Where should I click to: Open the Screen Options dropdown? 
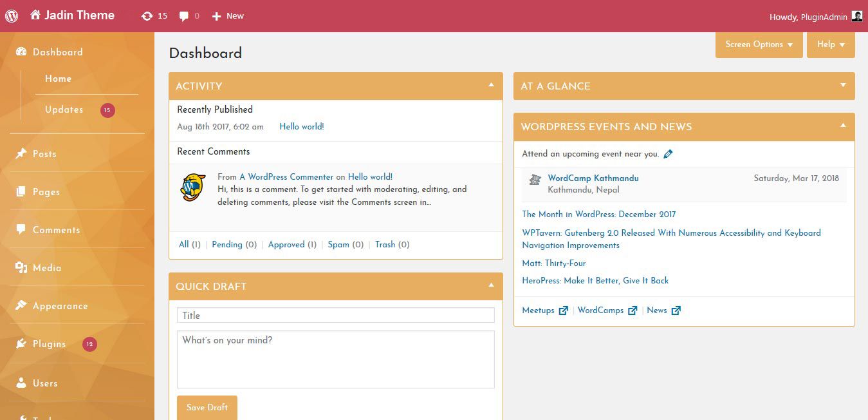(759, 44)
